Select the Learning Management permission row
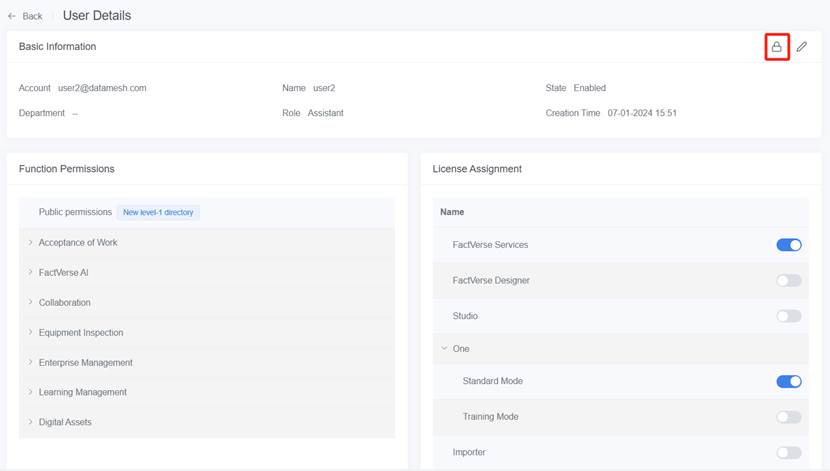Viewport: 830px width, 471px height. pos(82,393)
